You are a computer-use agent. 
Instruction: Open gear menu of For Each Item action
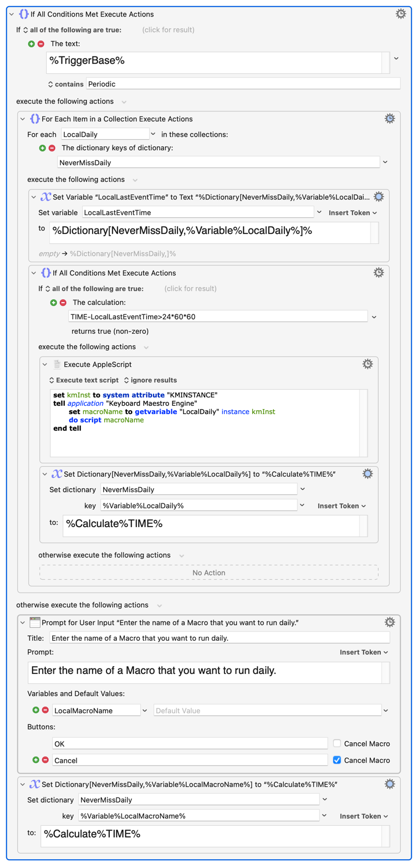pos(390,119)
